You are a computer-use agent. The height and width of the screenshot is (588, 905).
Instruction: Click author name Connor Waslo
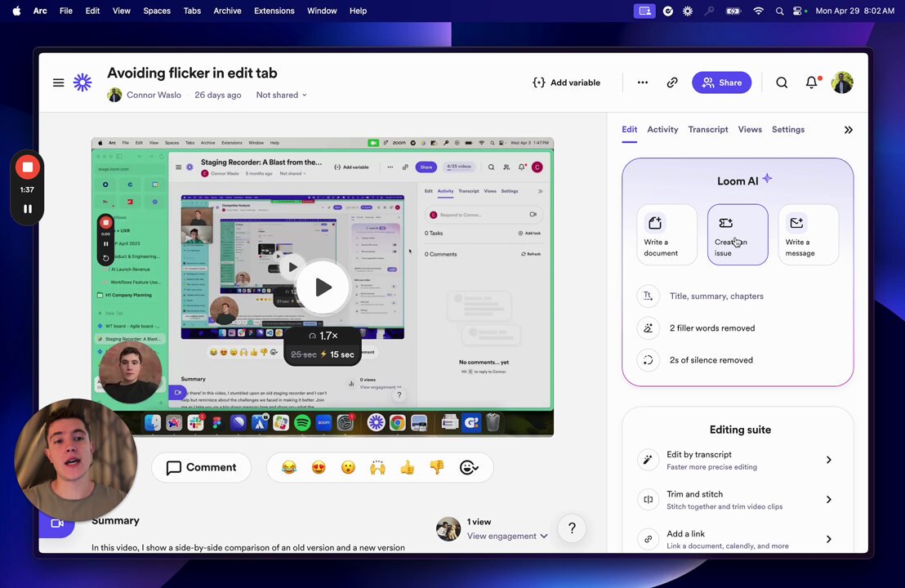[154, 96]
